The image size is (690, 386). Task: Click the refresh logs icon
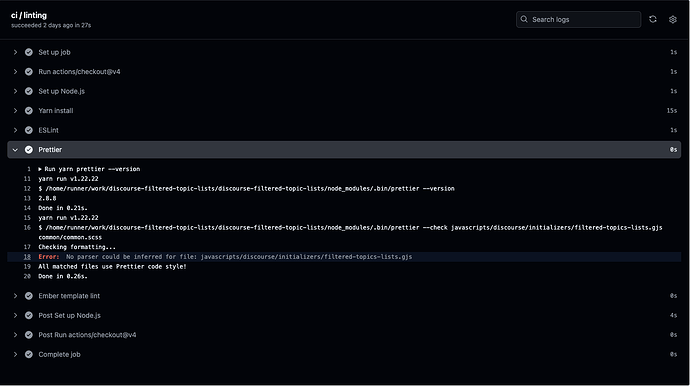653,19
